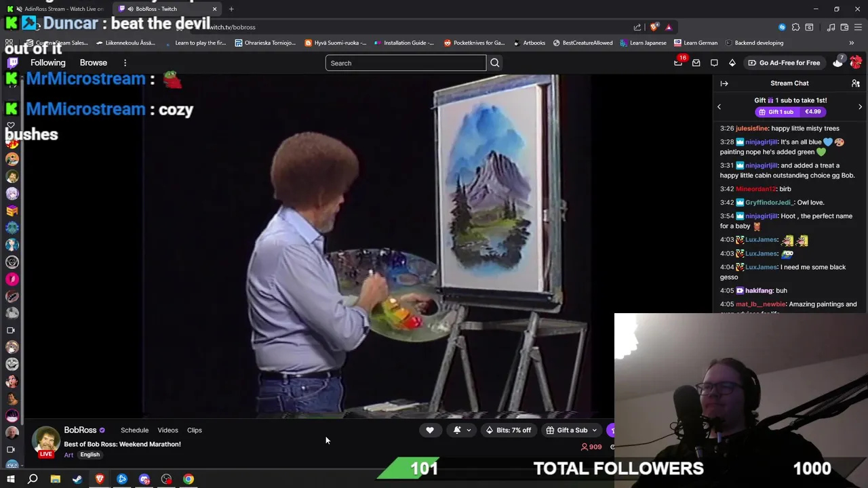The width and height of the screenshot is (868, 488).
Task: Open the Browse page
Action: coord(94,62)
